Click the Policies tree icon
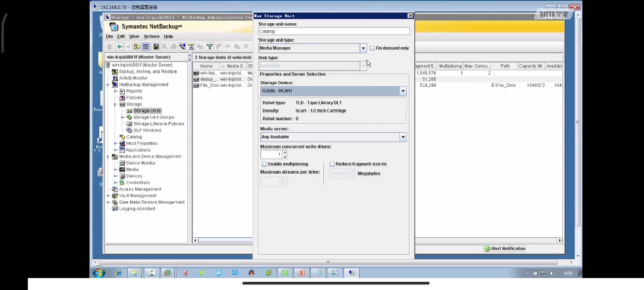Screen dimensions: 644x290 point(122,98)
